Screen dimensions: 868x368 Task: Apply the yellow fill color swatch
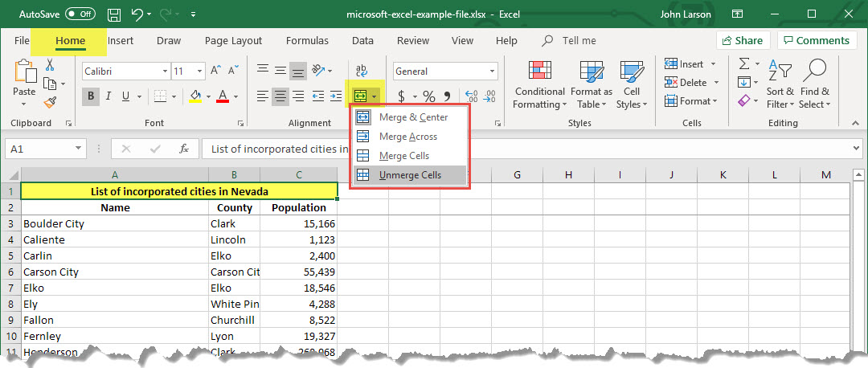(194, 96)
